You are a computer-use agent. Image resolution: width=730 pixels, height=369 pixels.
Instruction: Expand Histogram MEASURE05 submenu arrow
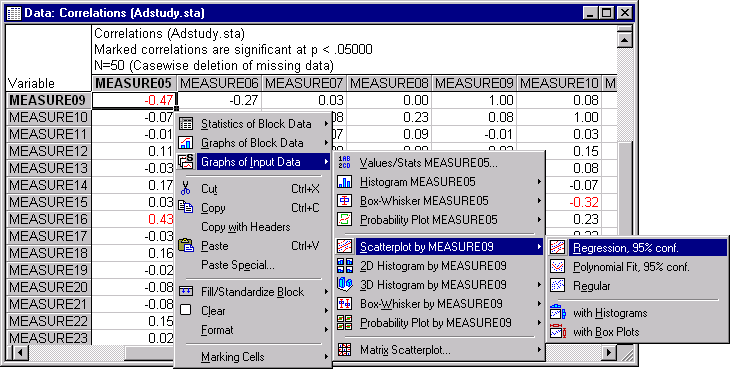coord(540,181)
